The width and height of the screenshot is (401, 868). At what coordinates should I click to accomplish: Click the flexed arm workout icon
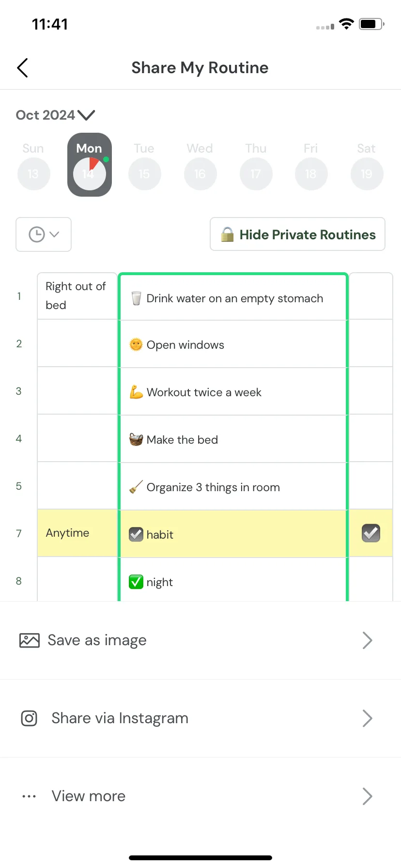[x=136, y=392]
